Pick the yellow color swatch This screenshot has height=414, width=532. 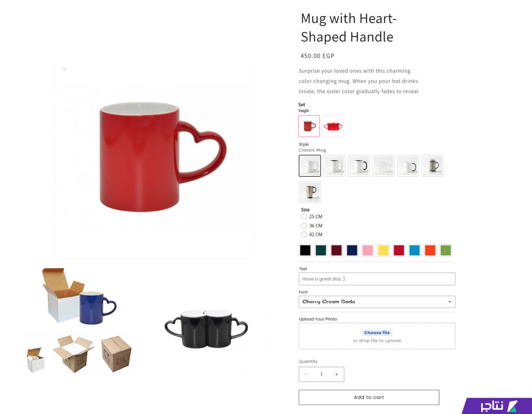click(383, 250)
